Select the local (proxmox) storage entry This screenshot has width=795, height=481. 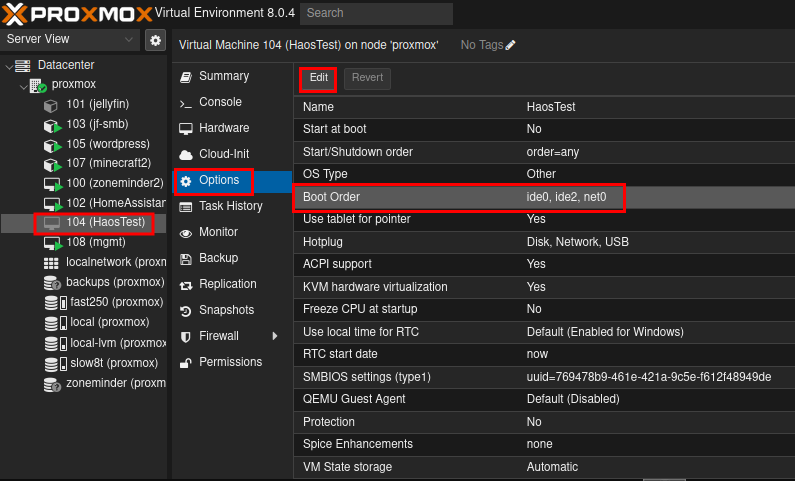click(x=83, y=322)
